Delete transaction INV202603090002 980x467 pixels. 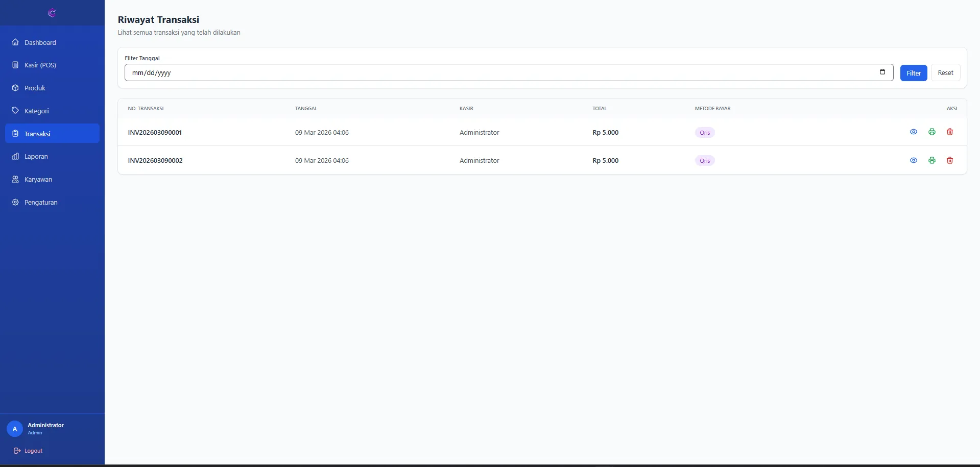[949, 160]
